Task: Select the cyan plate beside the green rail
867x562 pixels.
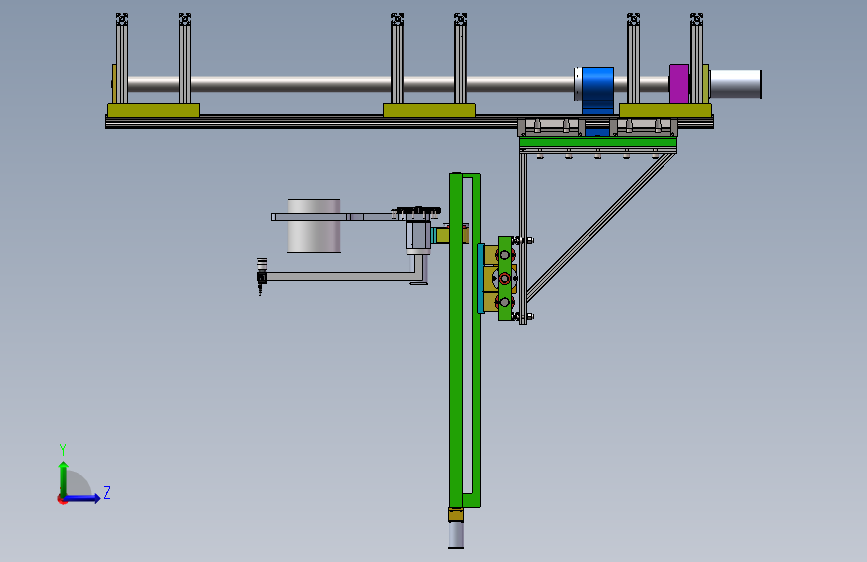Action: point(480,278)
